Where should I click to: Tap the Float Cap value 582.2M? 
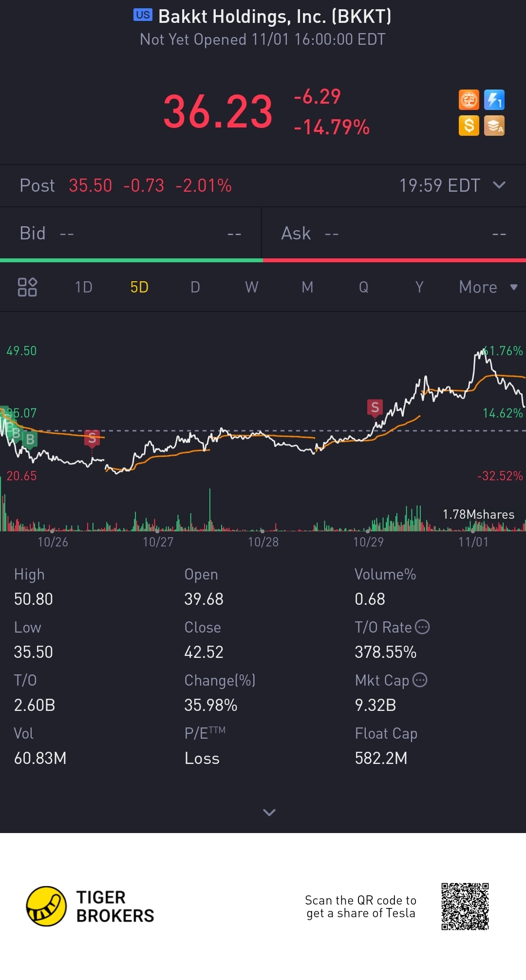(x=381, y=758)
